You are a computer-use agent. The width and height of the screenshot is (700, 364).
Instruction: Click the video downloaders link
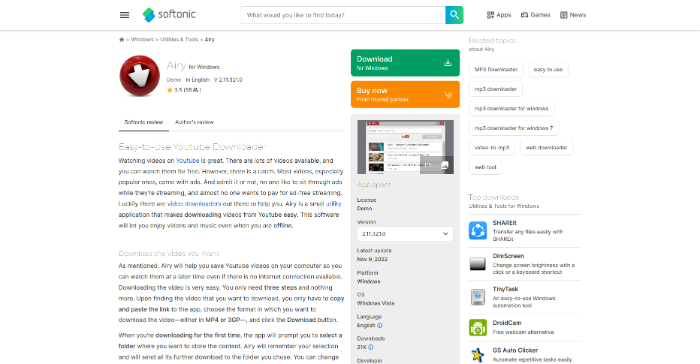tap(194, 204)
